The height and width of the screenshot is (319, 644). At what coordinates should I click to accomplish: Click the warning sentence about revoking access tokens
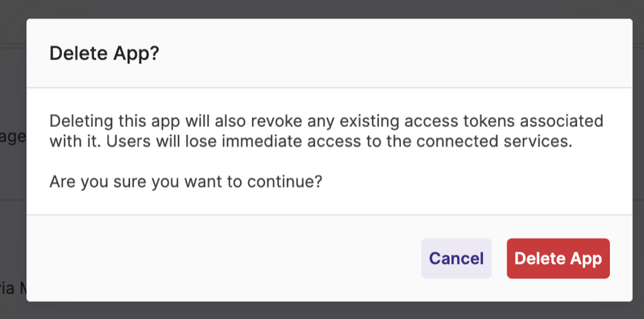326,121
